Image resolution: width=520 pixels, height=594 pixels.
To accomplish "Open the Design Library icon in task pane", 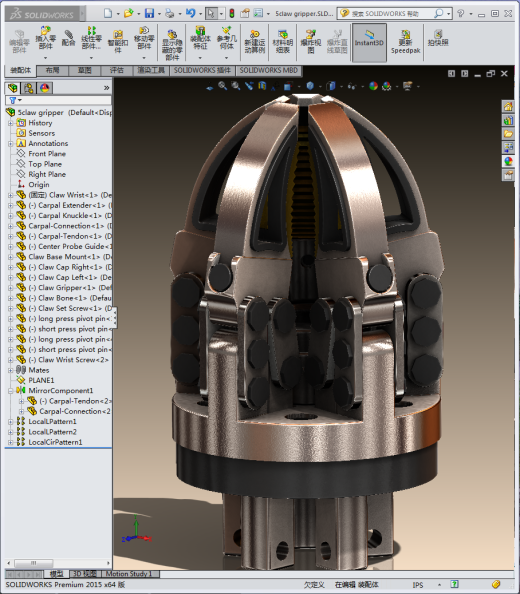I will point(508,120).
